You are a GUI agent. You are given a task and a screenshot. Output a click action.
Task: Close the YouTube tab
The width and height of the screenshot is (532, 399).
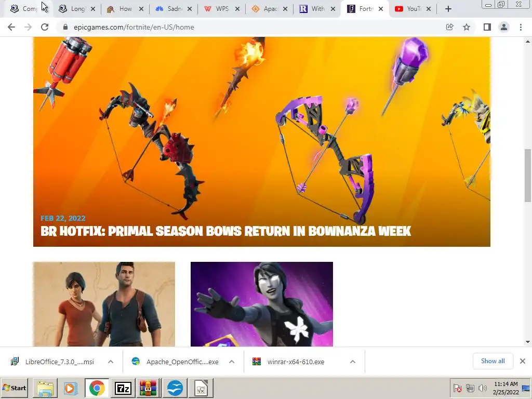pos(429,9)
